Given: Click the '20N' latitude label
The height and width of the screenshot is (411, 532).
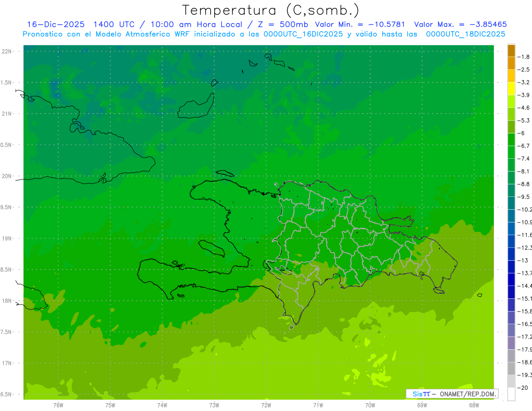Looking at the screenshot, I should click(x=7, y=176).
